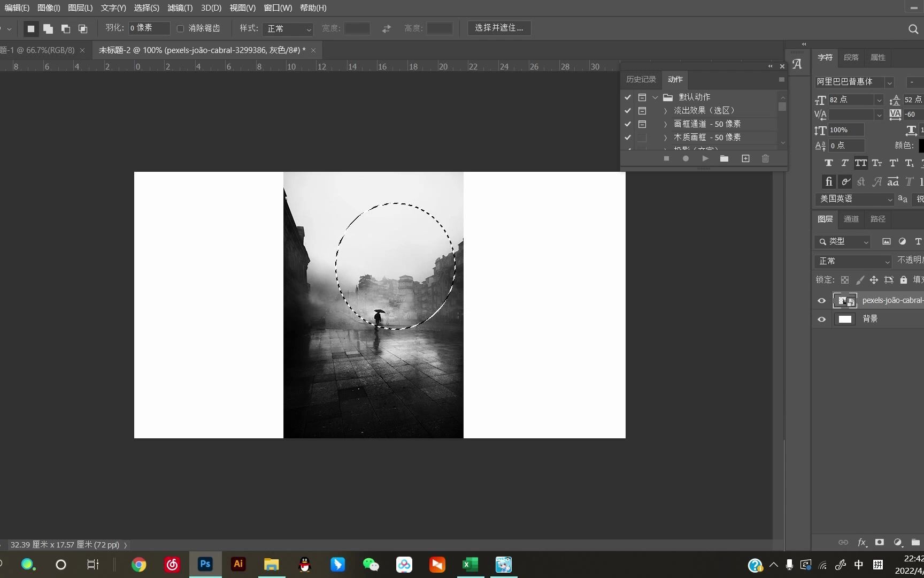Click the Play action button in Actions panel
Image resolution: width=924 pixels, height=578 pixels.
click(705, 158)
